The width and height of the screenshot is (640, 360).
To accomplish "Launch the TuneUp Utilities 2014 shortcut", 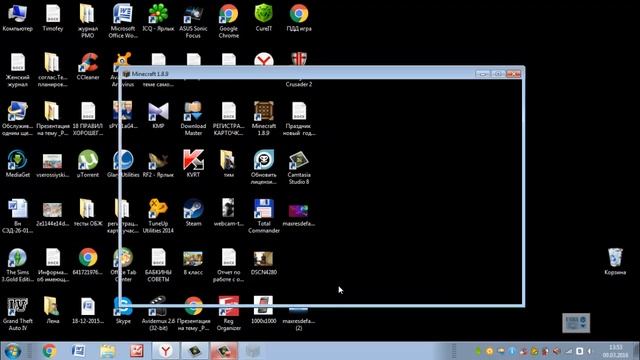I will (158, 216).
